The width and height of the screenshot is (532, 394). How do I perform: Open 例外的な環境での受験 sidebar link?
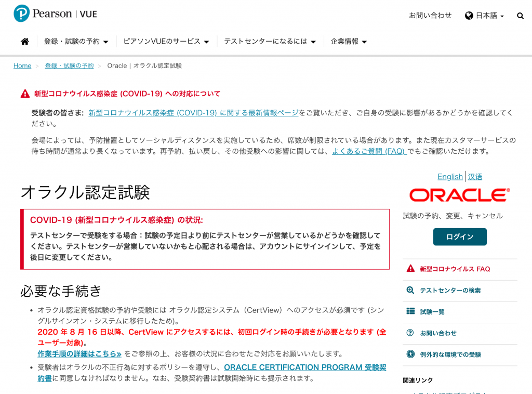click(450, 354)
